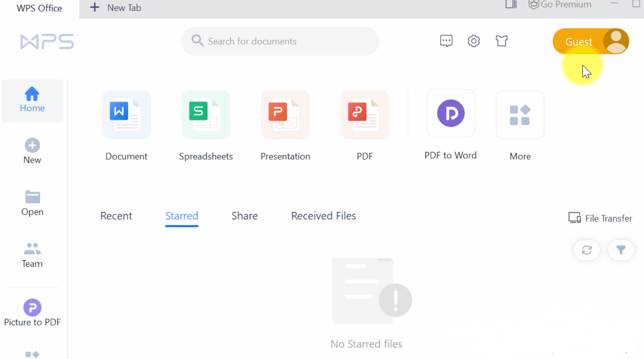Image resolution: width=644 pixels, height=359 pixels.
Task: Click the WPS logo
Action: pos(47,42)
